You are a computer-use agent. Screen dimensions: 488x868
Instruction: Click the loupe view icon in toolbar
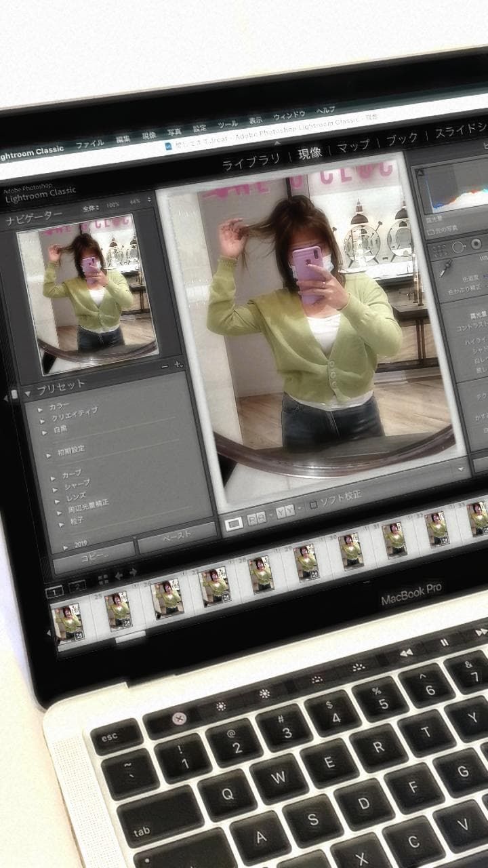[233, 524]
